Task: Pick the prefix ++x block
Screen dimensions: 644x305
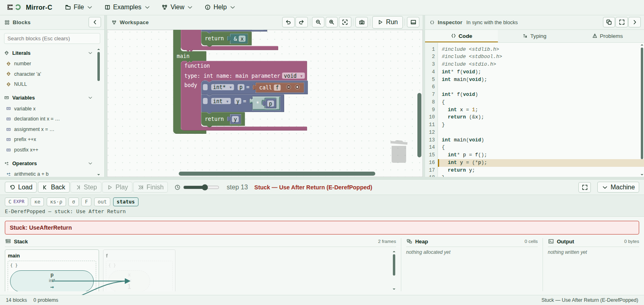Action: tap(25, 139)
